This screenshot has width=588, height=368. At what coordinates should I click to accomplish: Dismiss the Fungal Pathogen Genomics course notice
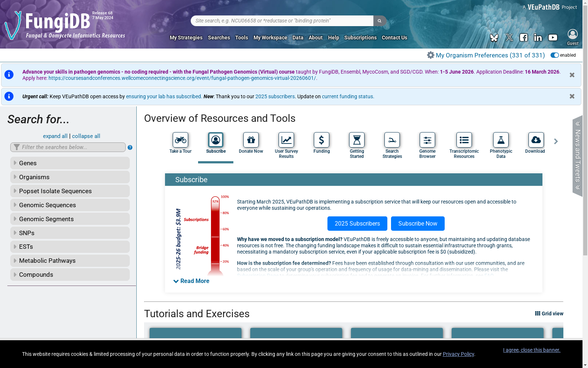[572, 75]
